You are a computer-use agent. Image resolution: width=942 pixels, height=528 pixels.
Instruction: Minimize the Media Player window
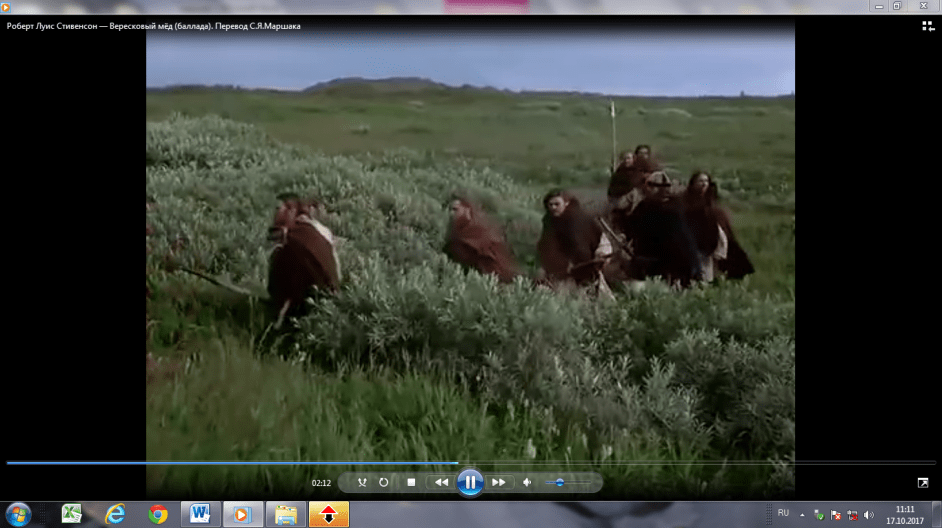point(880,6)
